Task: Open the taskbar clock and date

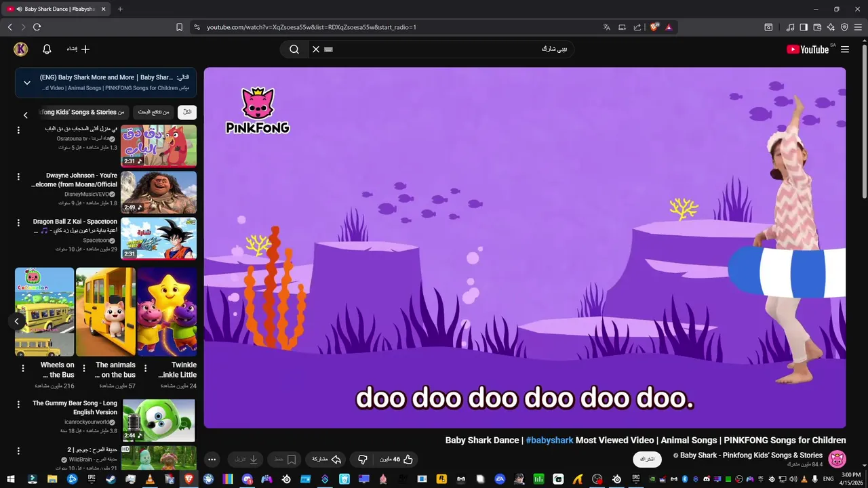Action: tap(850, 479)
